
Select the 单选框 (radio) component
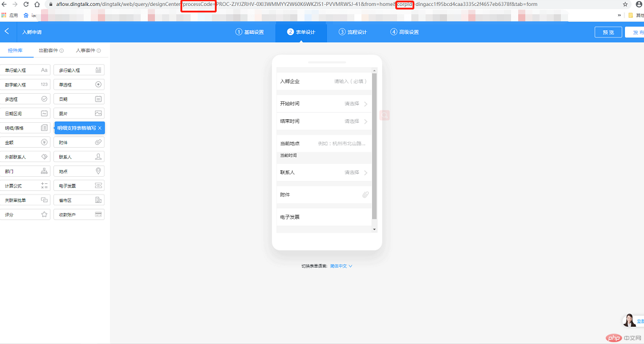(78, 84)
